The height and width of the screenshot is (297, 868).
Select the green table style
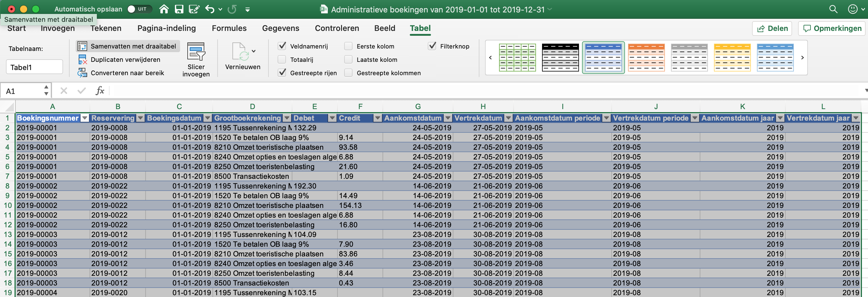(517, 57)
